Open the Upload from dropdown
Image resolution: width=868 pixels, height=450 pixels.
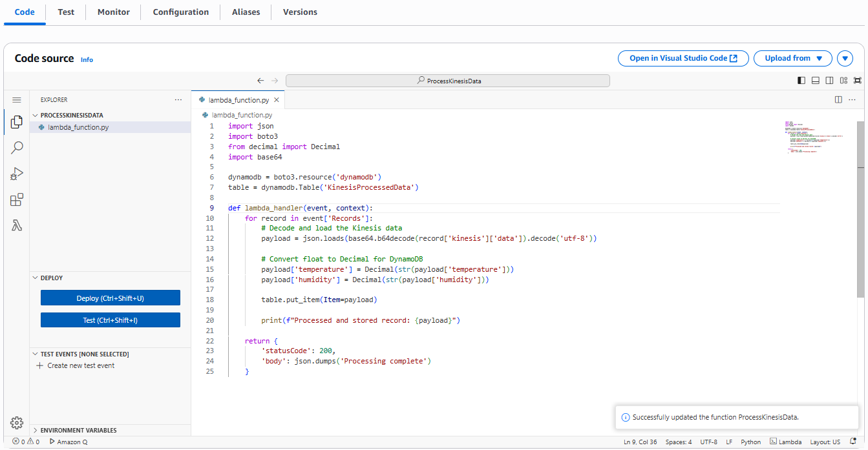tap(793, 58)
